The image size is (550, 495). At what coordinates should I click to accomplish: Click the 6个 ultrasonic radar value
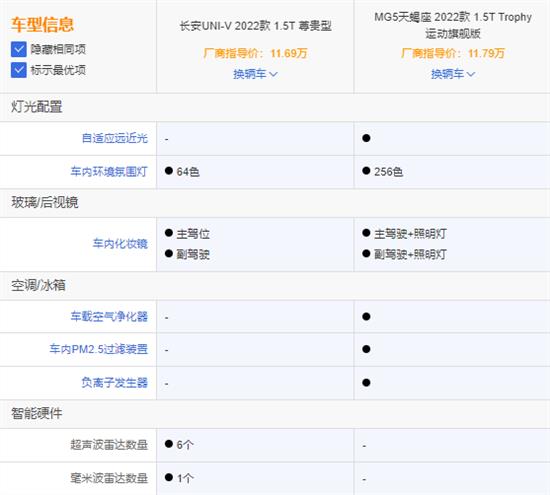pos(185,445)
